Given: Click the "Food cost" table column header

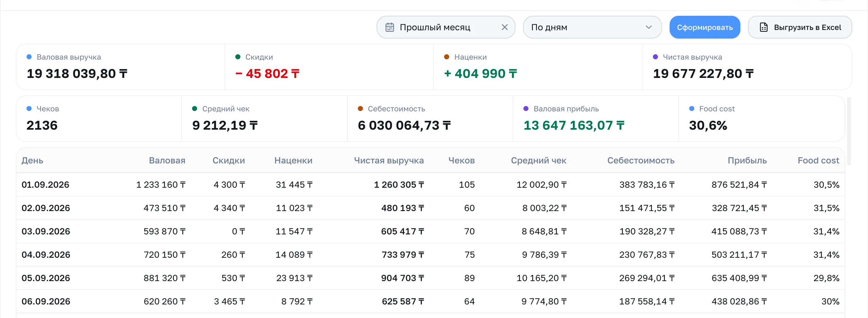Looking at the screenshot, I should pyautogui.click(x=818, y=161).
